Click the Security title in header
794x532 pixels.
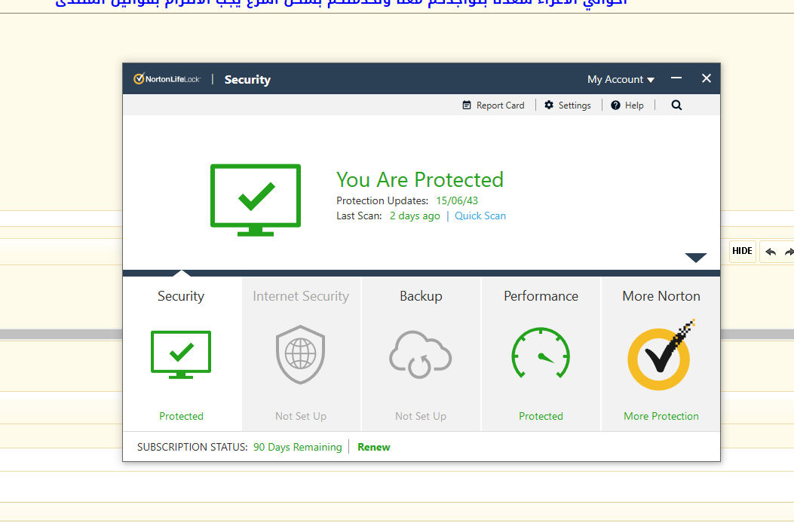(x=247, y=79)
